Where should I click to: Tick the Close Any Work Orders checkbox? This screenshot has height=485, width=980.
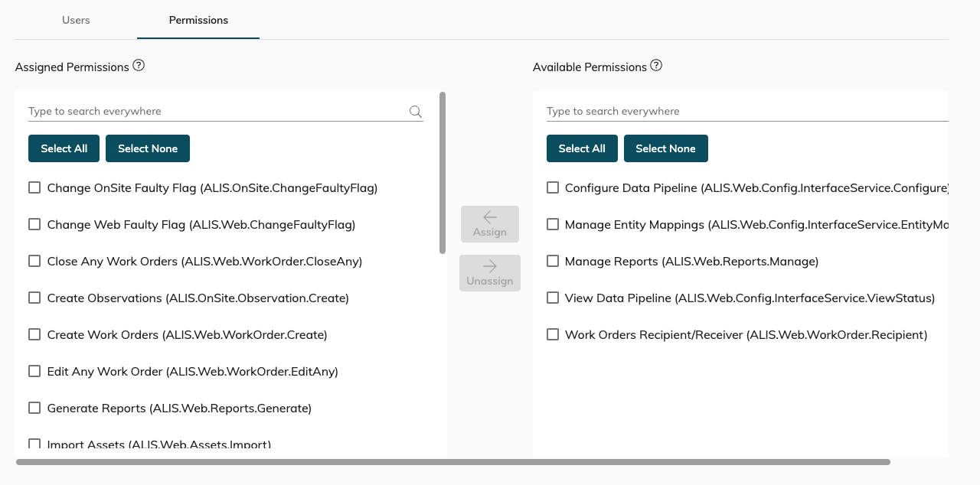click(x=34, y=261)
